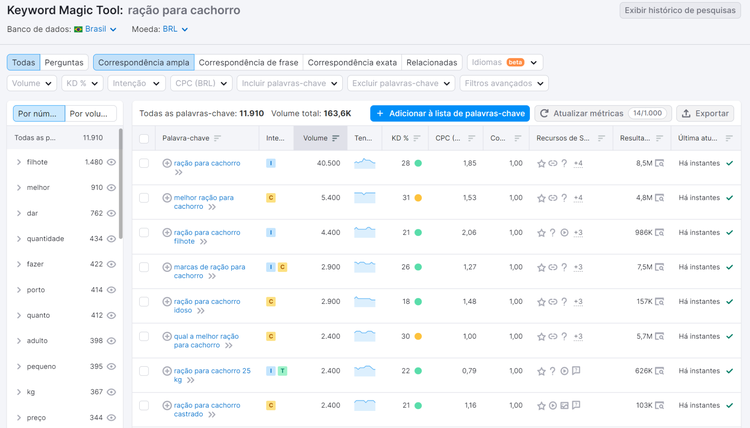Click the add icon beside 'melhor ração para cachorro'

[167, 198]
